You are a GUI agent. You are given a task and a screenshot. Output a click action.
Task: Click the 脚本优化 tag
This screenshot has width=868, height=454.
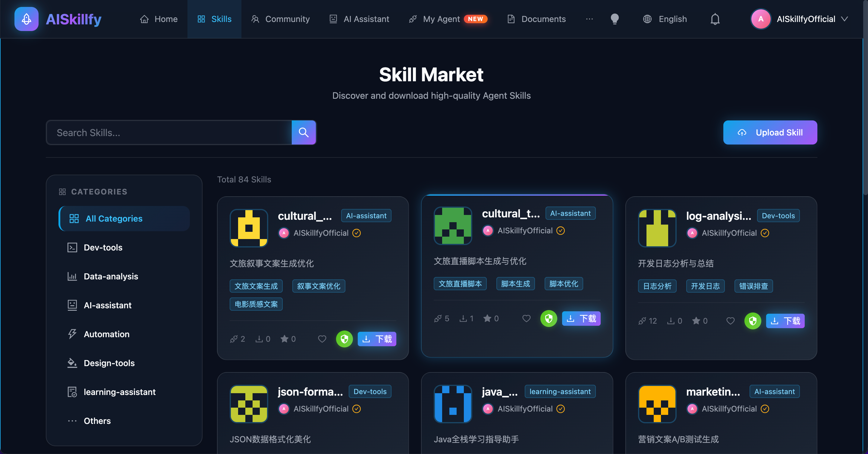[x=564, y=284]
